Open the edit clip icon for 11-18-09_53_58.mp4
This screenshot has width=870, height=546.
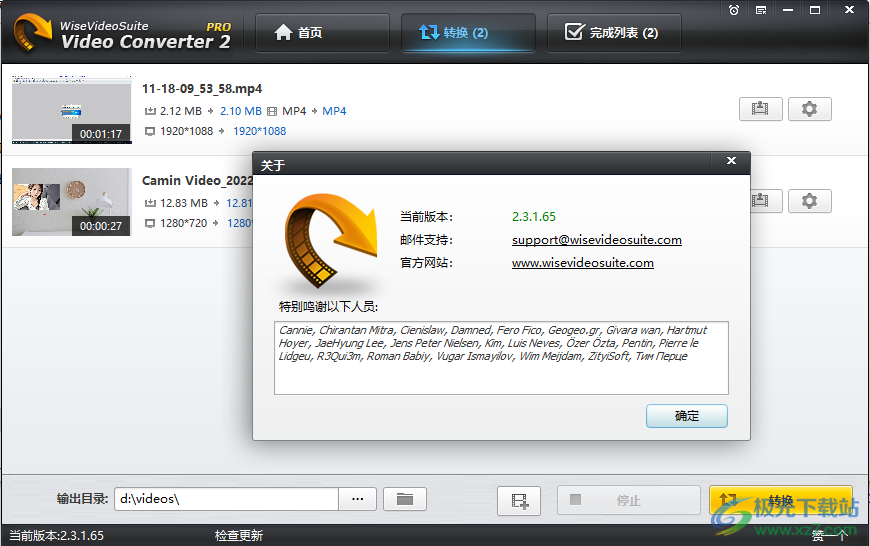point(760,109)
